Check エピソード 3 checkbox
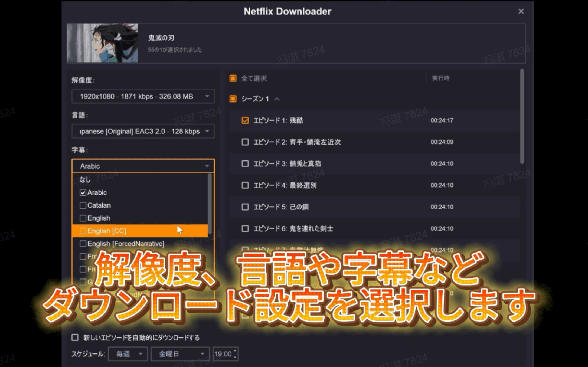The image size is (588, 367). (x=245, y=164)
